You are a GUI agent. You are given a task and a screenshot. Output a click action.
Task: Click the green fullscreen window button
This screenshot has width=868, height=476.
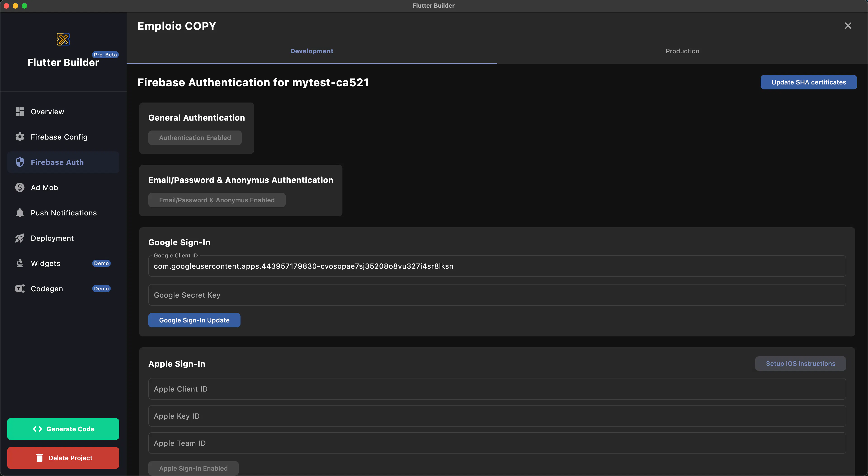(24, 6)
